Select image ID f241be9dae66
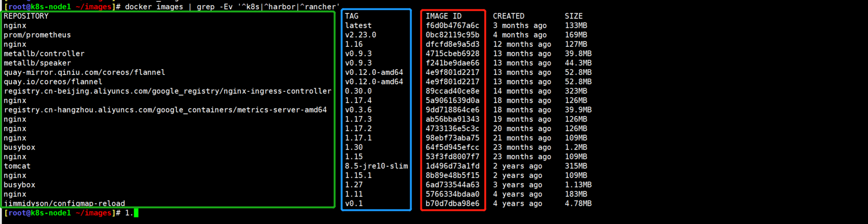The width and height of the screenshot is (868, 224). pos(452,63)
